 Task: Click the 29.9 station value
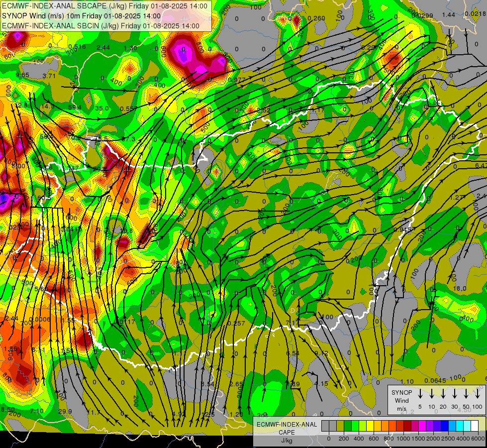pyautogui.click(x=65, y=411)
